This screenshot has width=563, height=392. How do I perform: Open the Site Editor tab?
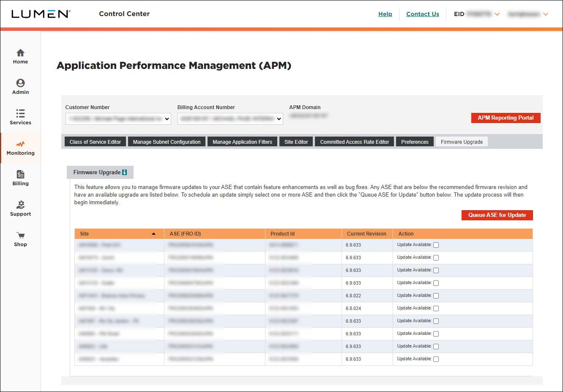tap(296, 142)
